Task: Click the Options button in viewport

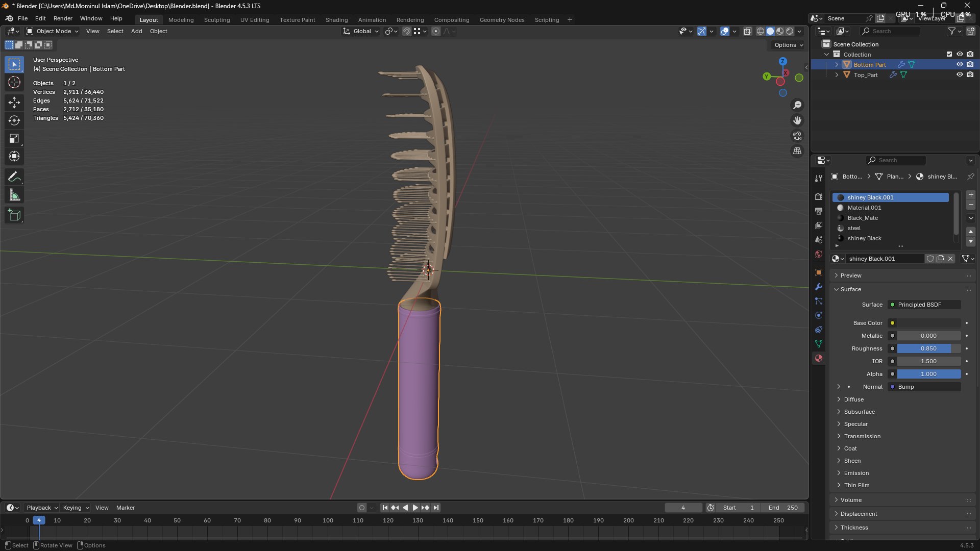Action: 789,45
